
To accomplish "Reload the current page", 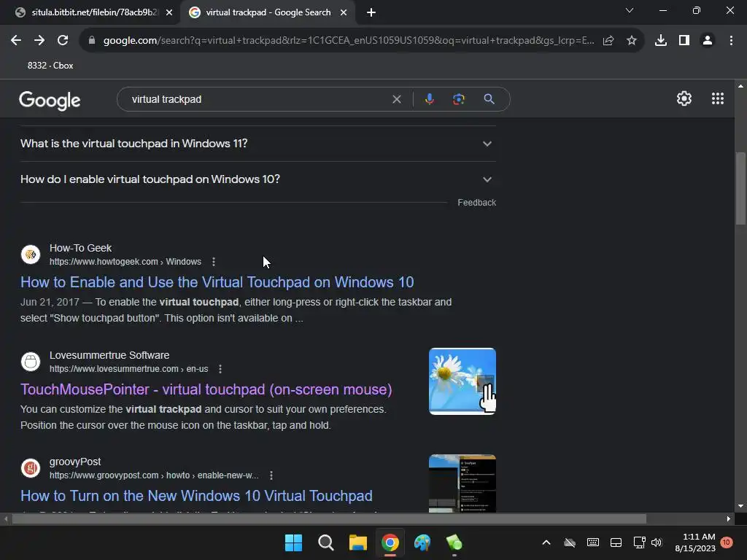I will click(63, 41).
